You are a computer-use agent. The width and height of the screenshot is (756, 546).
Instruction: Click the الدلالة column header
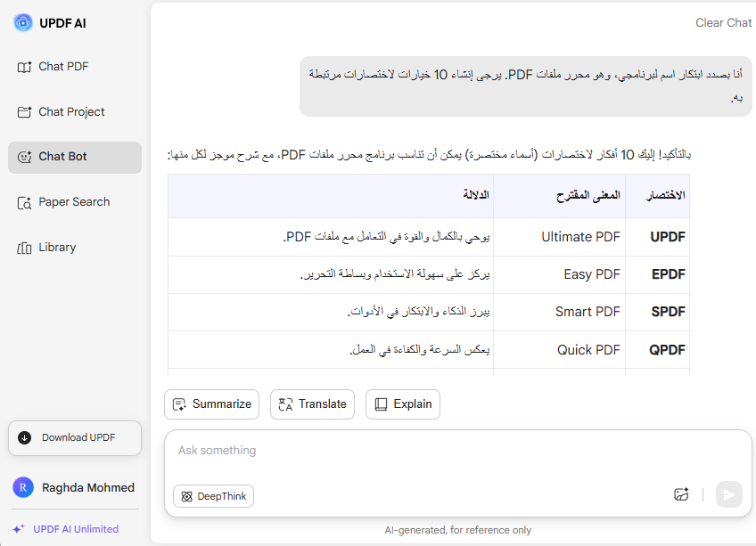[x=331, y=196]
